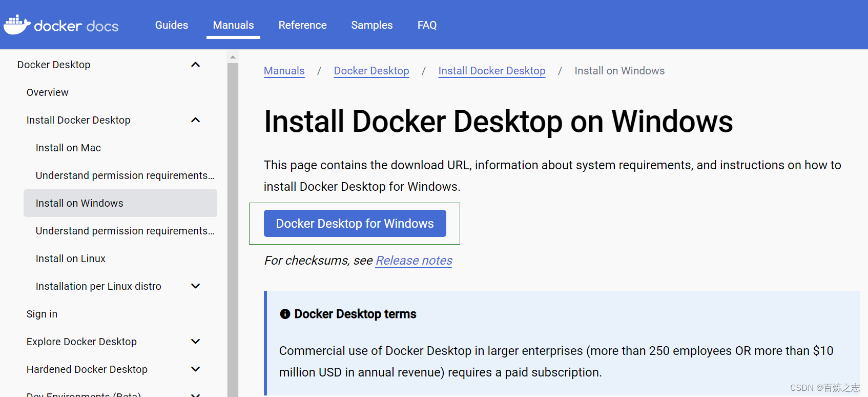868x397 pixels.
Task: Expand Explore Docker Desktop chevron
Action: pos(195,342)
